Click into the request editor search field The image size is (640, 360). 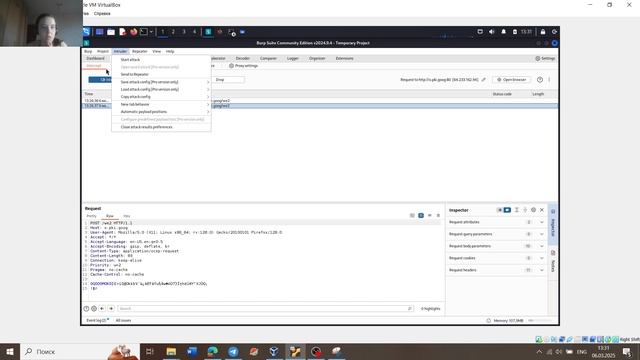pyautogui.click(x=265, y=309)
